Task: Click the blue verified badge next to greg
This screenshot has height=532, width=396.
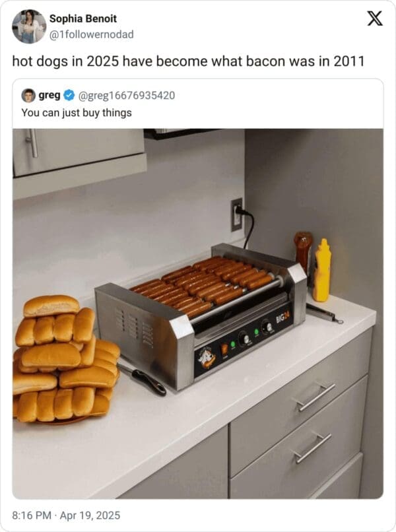Action: click(69, 95)
